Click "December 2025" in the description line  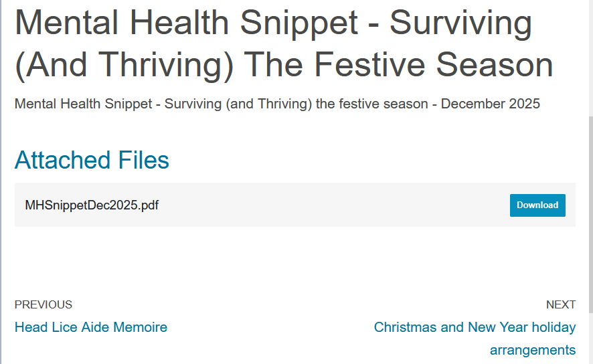click(490, 104)
